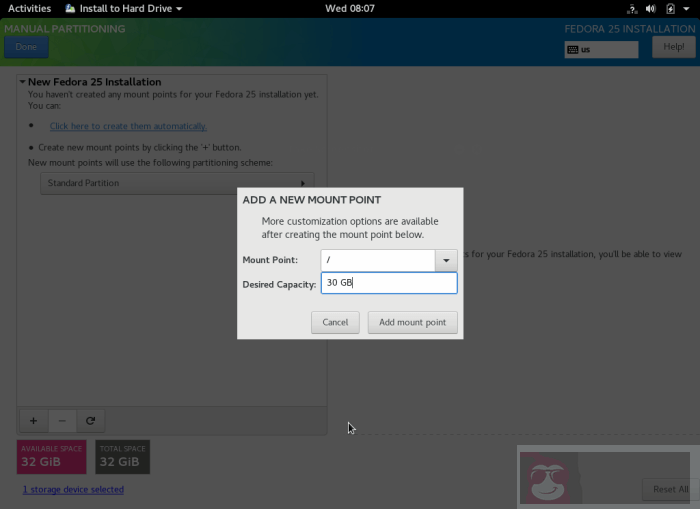The width and height of the screenshot is (700, 509).
Task: Click the ADD A NEW MOUNT POINT title
Action: (312, 200)
